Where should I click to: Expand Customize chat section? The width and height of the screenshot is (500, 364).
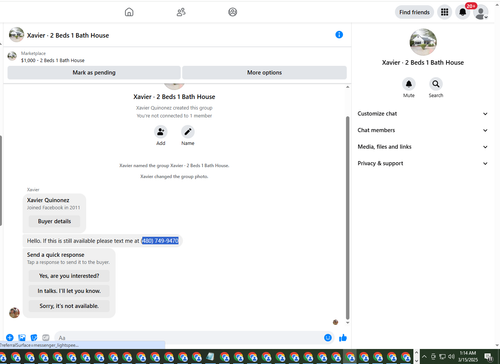(422, 114)
